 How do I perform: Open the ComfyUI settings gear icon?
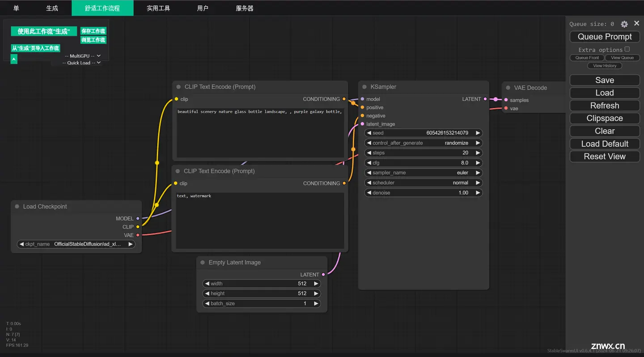click(x=624, y=24)
